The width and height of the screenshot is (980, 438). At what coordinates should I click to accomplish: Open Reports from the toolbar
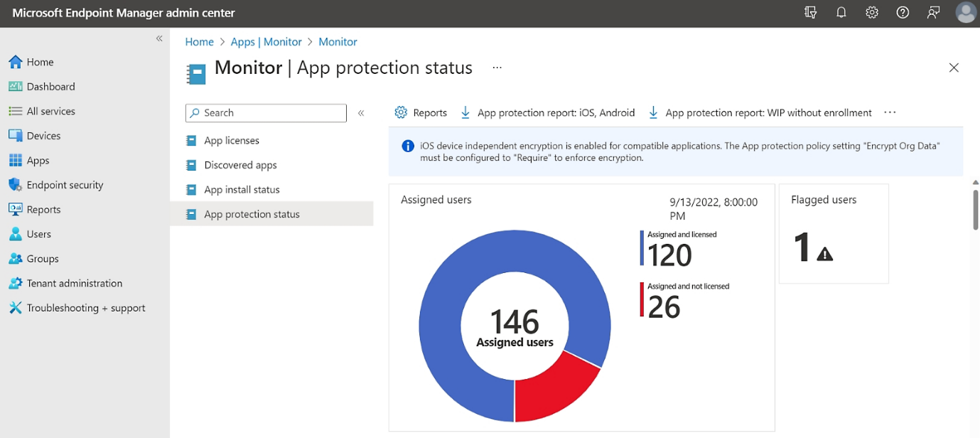[x=421, y=112]
